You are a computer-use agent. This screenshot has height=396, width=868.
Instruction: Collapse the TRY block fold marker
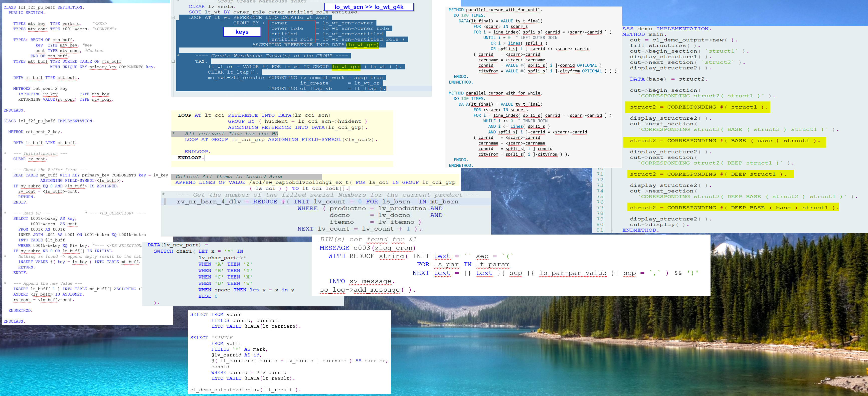[x=173, y=61]
